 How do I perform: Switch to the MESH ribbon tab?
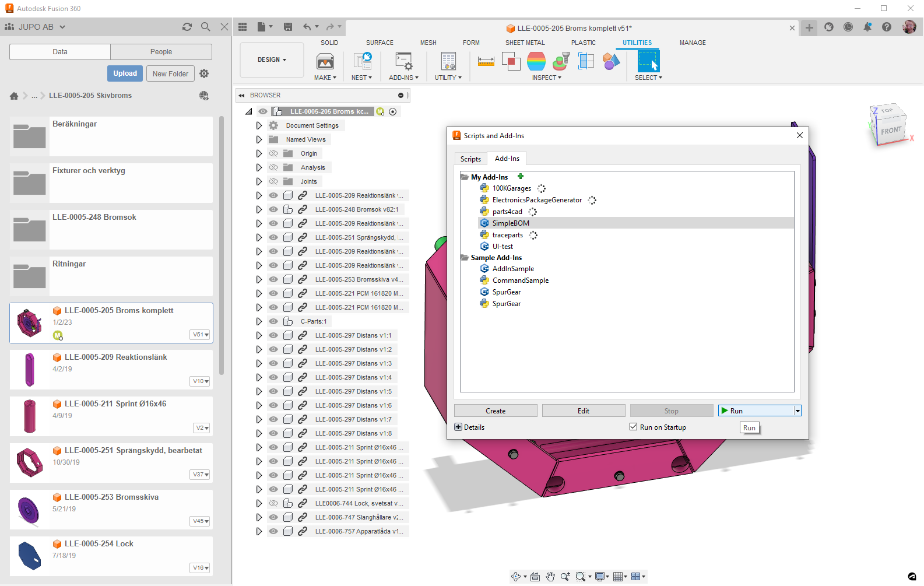tap(428, 43)
